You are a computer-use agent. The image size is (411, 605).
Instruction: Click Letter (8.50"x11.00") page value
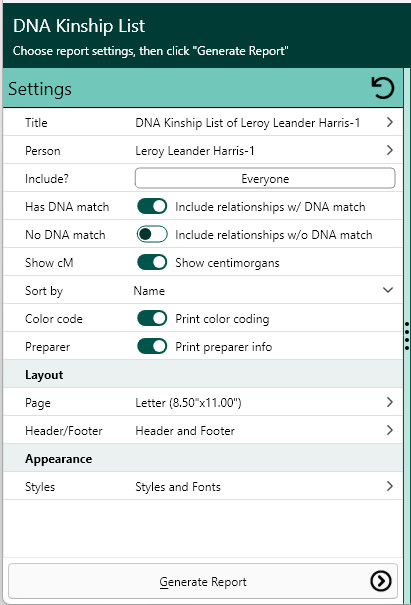(x=188, y=403)
